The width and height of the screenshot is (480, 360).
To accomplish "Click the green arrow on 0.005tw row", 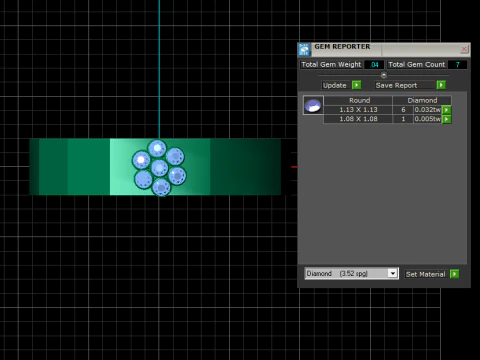I will click(447, 119).
